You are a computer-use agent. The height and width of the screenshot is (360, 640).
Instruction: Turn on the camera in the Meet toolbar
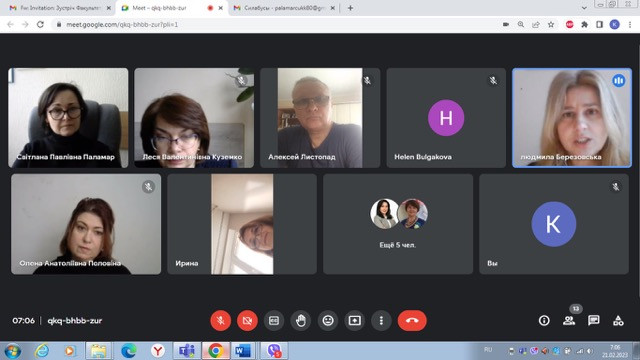point(247,321)
